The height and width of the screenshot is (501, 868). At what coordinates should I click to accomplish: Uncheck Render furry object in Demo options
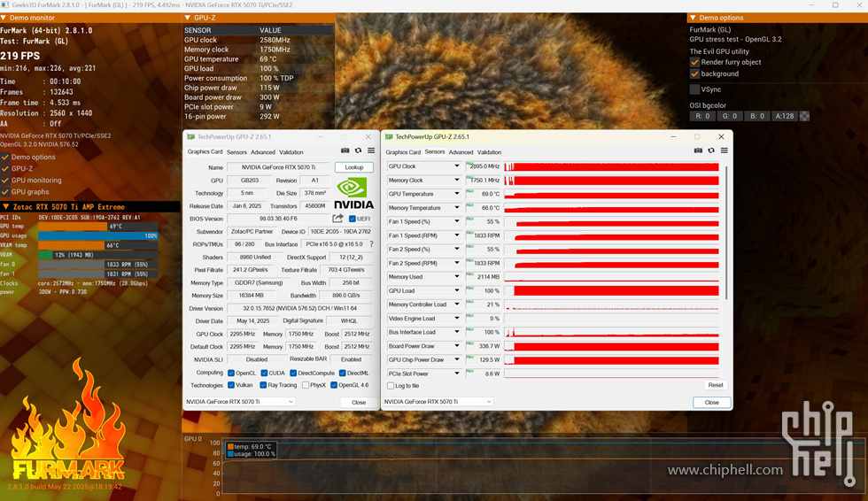pyautogui.click(x=694, y=62)
